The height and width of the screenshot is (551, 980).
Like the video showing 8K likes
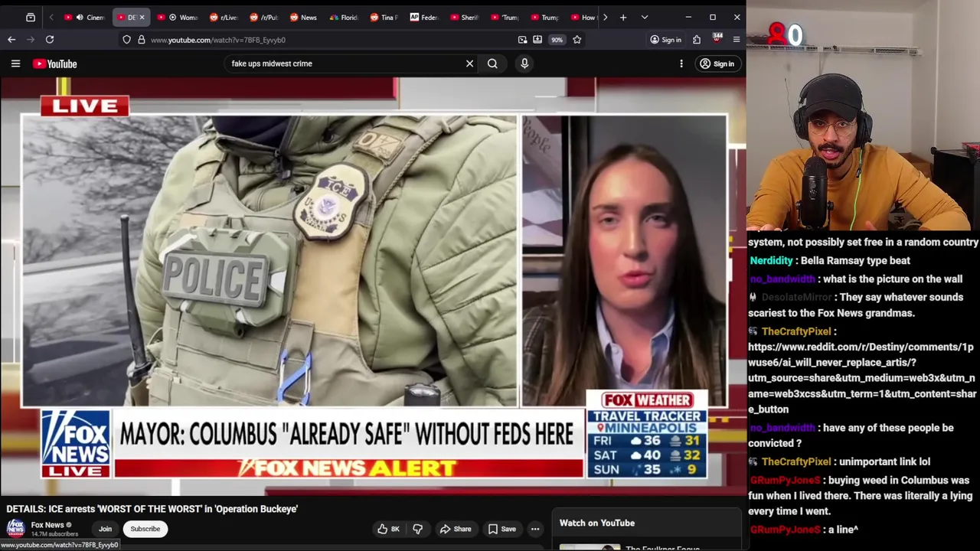pyautogui.click(x=388, y=529)
